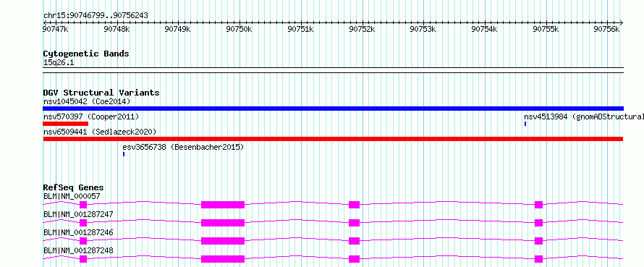The width and height of the screenshot is (644, 267).
Task: Select the Cytogenetic Bands track heading
Action: pyautogui.click(x=86, y=54)
